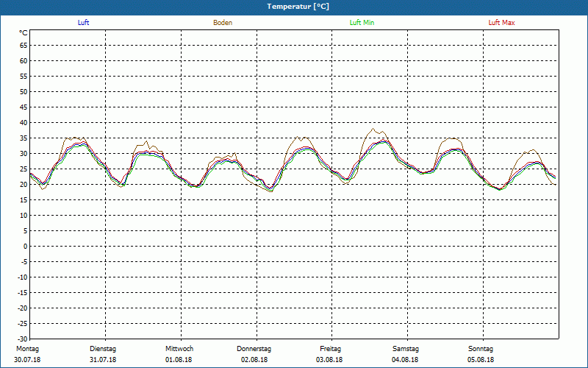Click the blue Luft legend label
Image resolution: width=588 pixels, height=368 pixels.
click(83, 23)
